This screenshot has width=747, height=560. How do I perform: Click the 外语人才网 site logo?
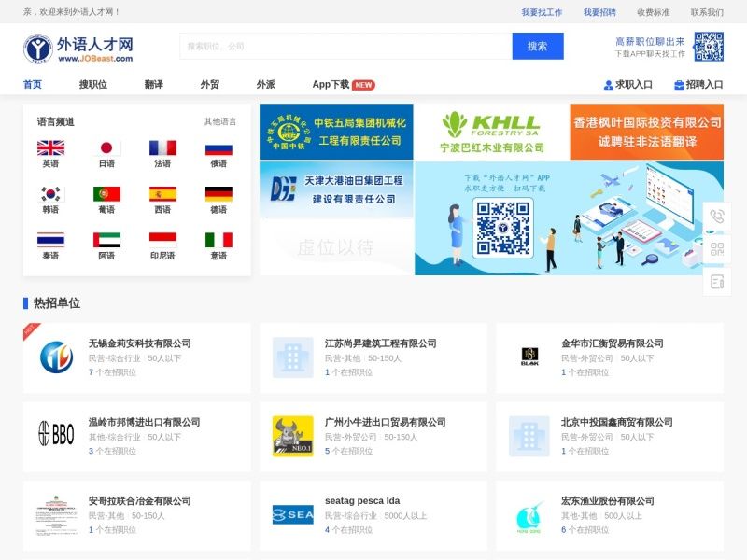click(78, 49)
